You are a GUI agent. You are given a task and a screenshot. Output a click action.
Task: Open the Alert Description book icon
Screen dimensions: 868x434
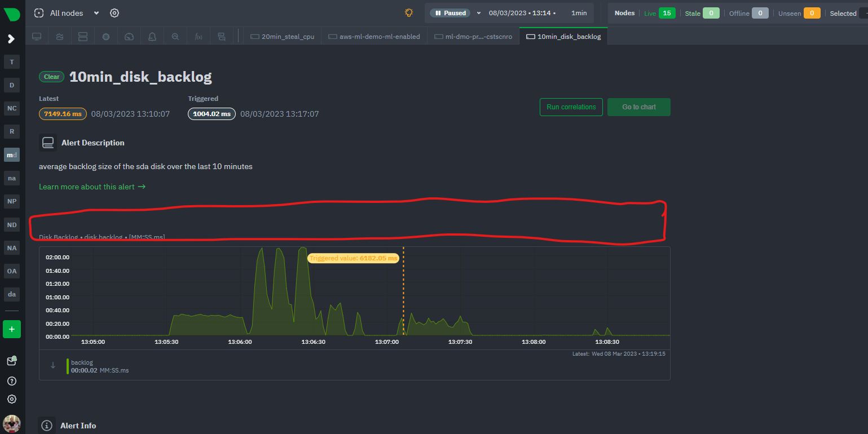click(48, 142)
